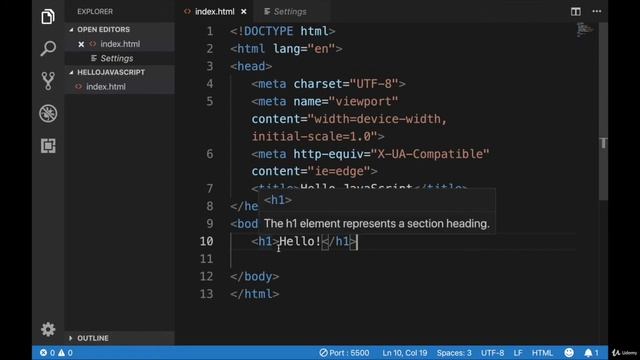
Task: Open the notifications bell icon
Action: coord(591,353)
